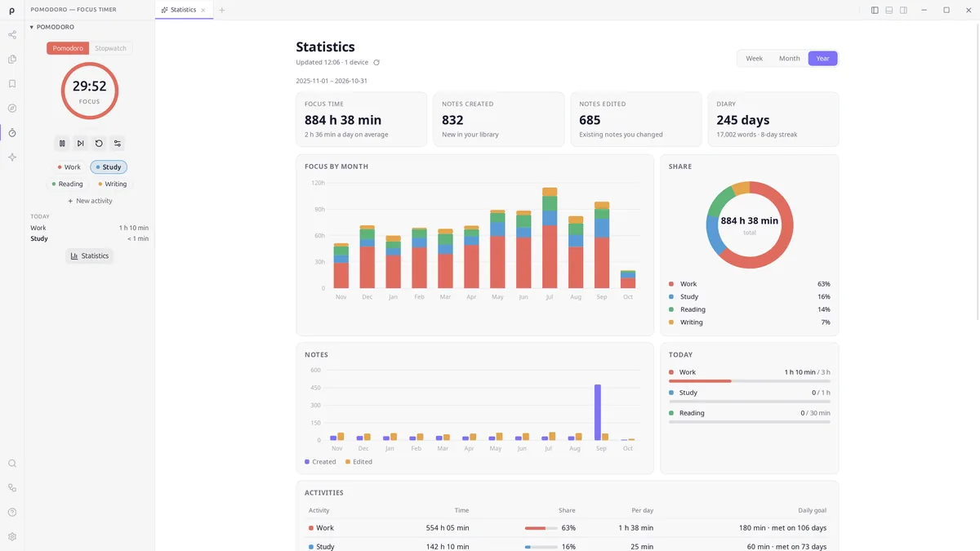Open the sparkle AI icon in the sidebar
Viewport: 980px width, 551px height.
tap(12, 157)
